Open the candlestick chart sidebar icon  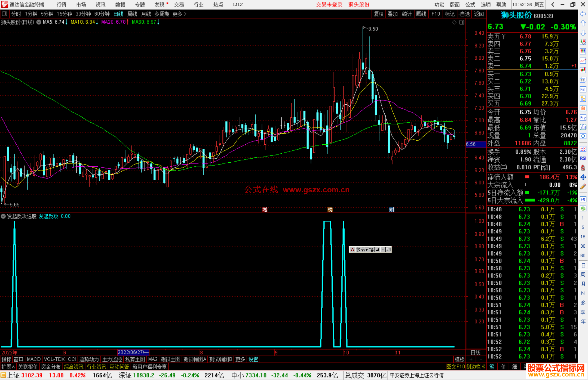583,70
